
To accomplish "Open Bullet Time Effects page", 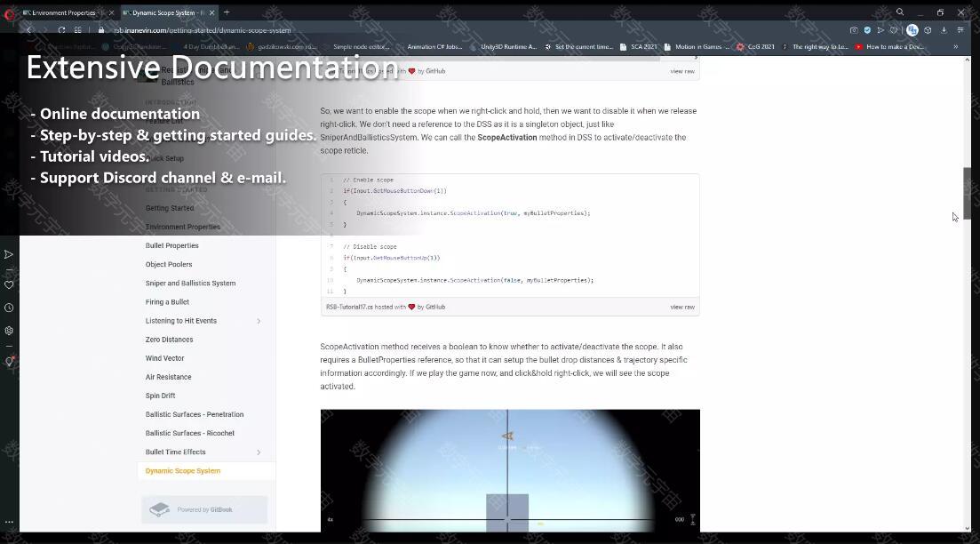I will click(176, 452).
